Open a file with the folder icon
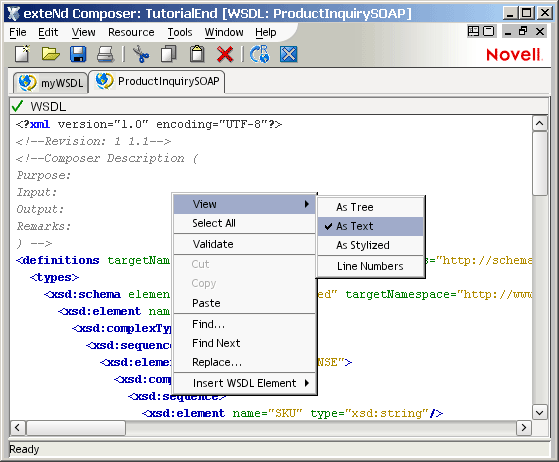 point(50,54)
